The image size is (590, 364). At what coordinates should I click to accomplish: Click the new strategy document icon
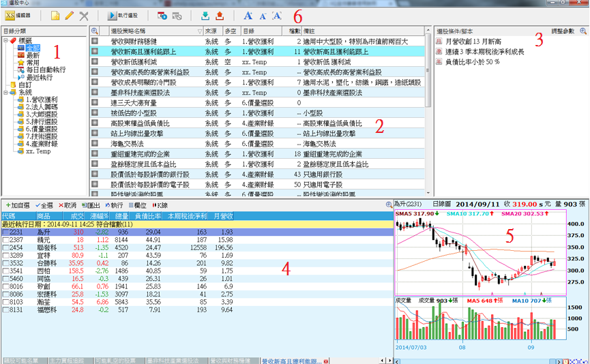point(55,15)
